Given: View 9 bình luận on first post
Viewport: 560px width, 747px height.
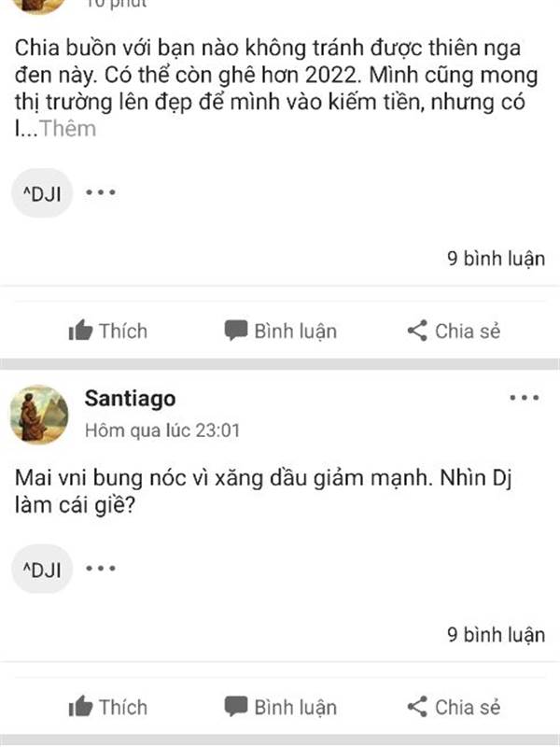Looking at the screenshot, I should [496, 259].
